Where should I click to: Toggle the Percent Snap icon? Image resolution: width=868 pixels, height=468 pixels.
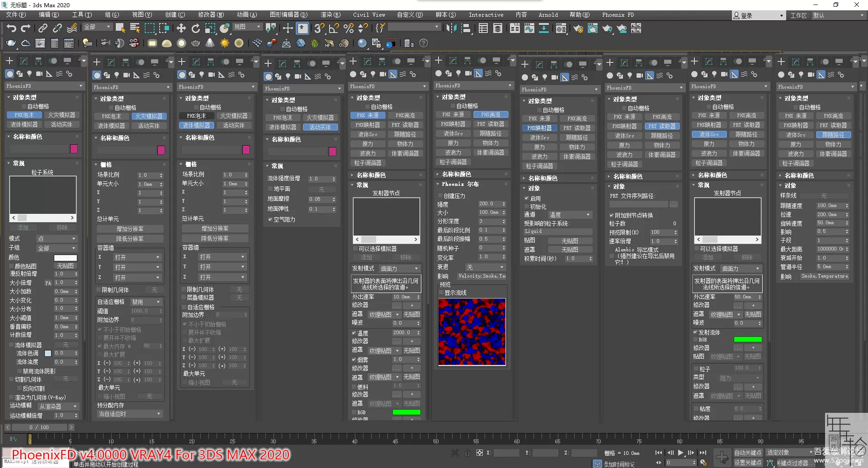348,28
